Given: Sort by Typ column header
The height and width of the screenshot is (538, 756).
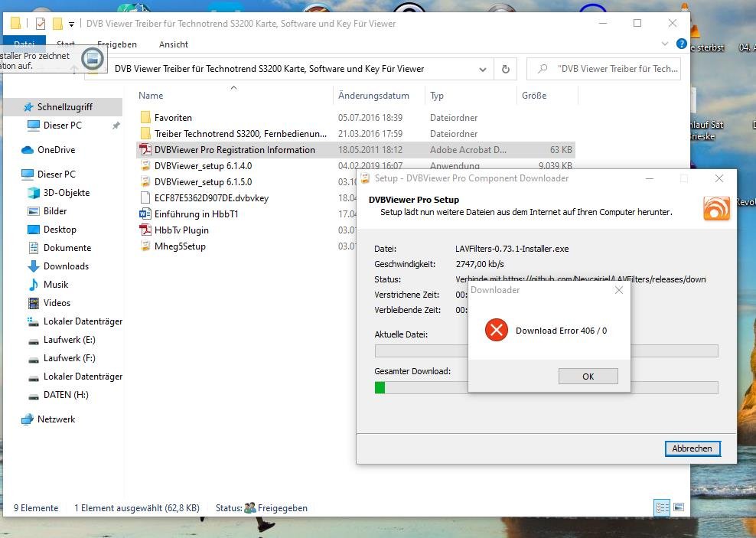Looking at the screenshot, I should [437, 96].
